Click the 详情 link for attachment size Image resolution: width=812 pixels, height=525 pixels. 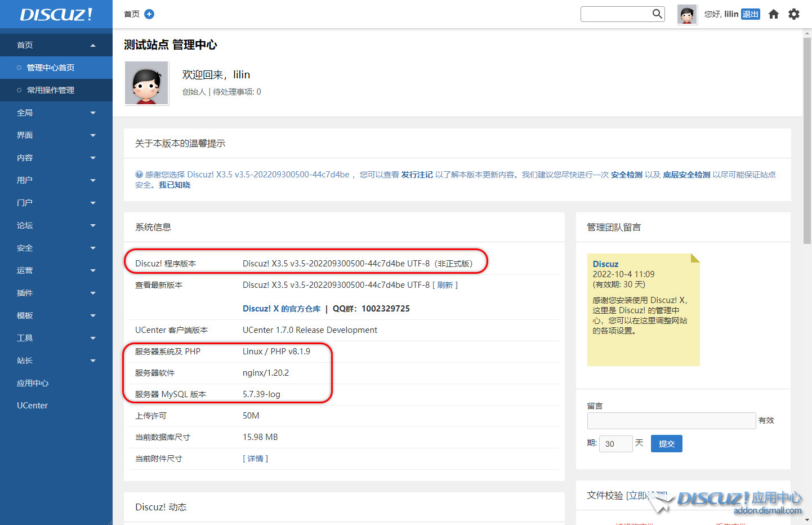tap(255, 459)
